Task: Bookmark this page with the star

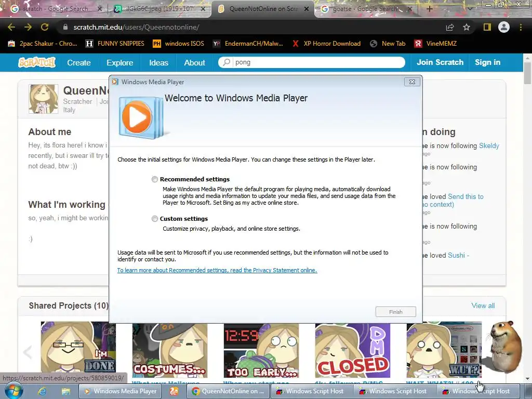Action: coord(467,27)
